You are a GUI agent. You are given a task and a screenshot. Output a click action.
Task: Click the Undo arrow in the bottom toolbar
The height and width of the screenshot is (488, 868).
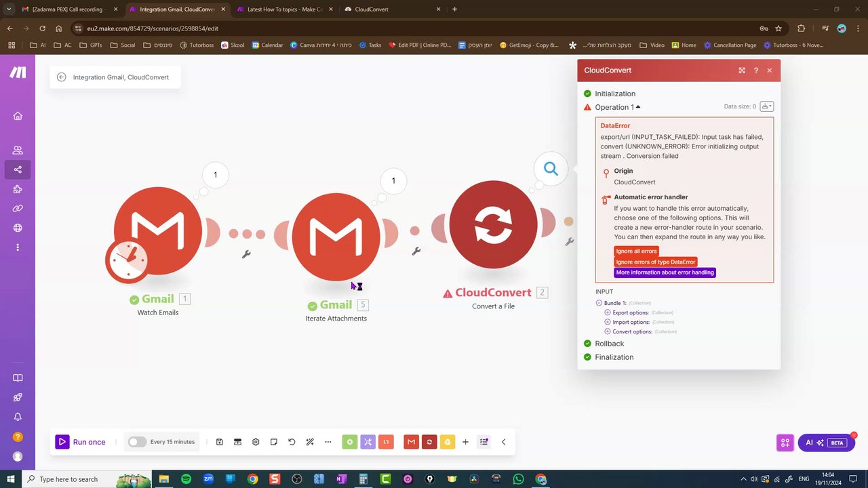point(292,442)
